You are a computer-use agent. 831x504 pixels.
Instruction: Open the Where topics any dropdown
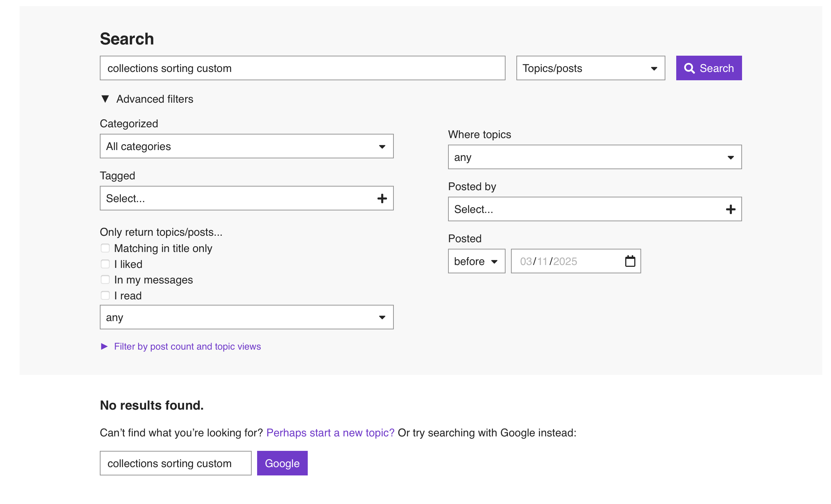pyautogui.click(x=595, y=157)
